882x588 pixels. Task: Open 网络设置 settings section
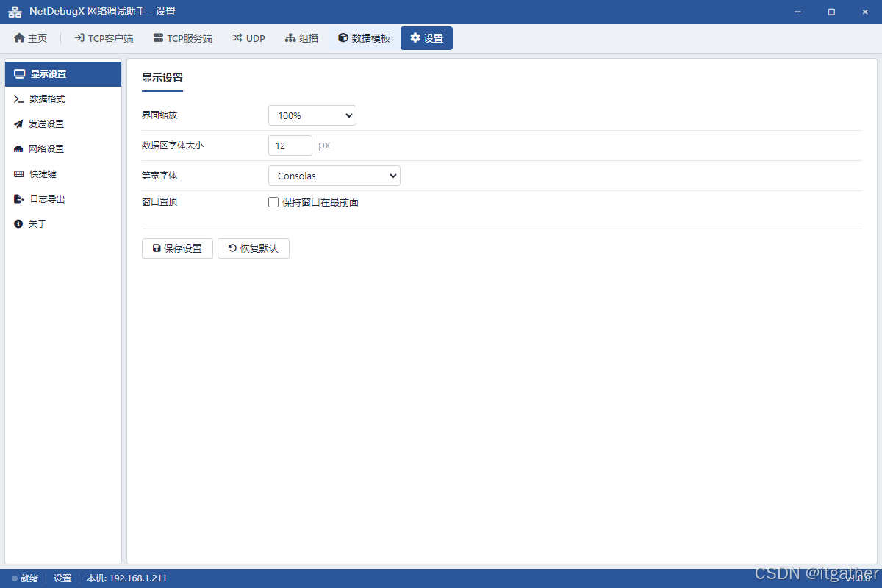(63, 149)
